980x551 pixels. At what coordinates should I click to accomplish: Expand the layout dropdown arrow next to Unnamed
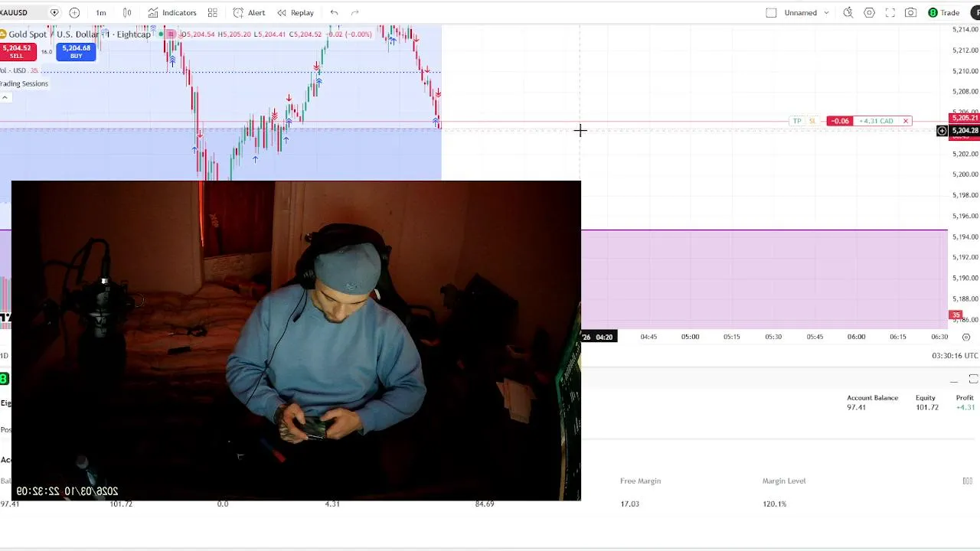826,12
